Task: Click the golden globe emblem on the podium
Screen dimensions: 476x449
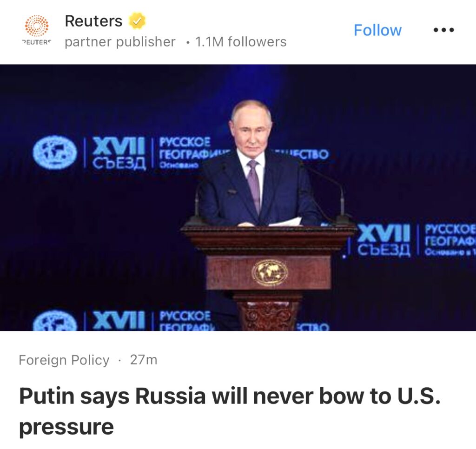Action: click(270, 272)
